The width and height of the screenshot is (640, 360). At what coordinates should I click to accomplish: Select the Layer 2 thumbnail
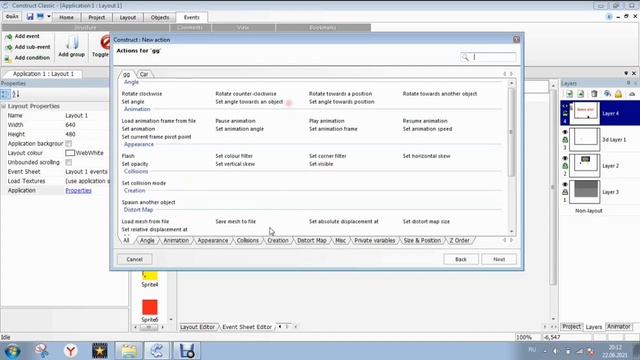click(x=584, y=165)
